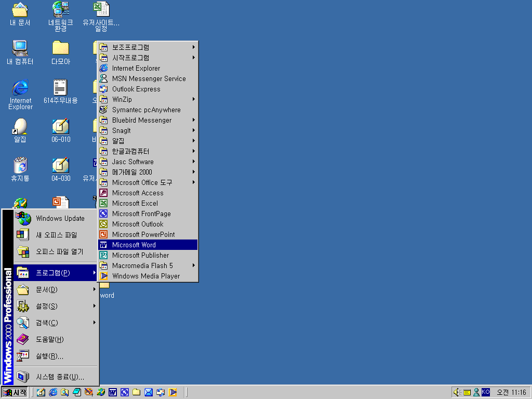
Task: Expand the 시작프로그램 submenu
Action: click(x=148, y=58)
